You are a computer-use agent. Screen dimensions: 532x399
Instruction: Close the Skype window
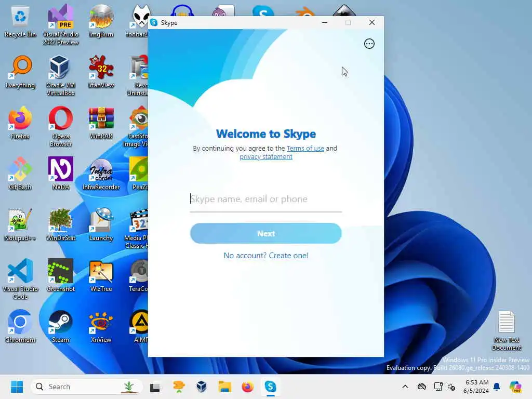[x=372, y=22]
